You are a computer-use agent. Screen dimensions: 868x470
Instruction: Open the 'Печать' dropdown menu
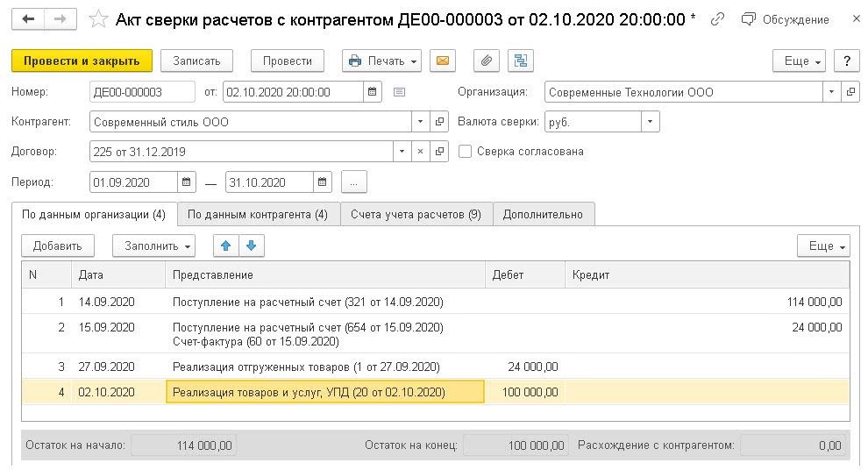click(381, 61)
